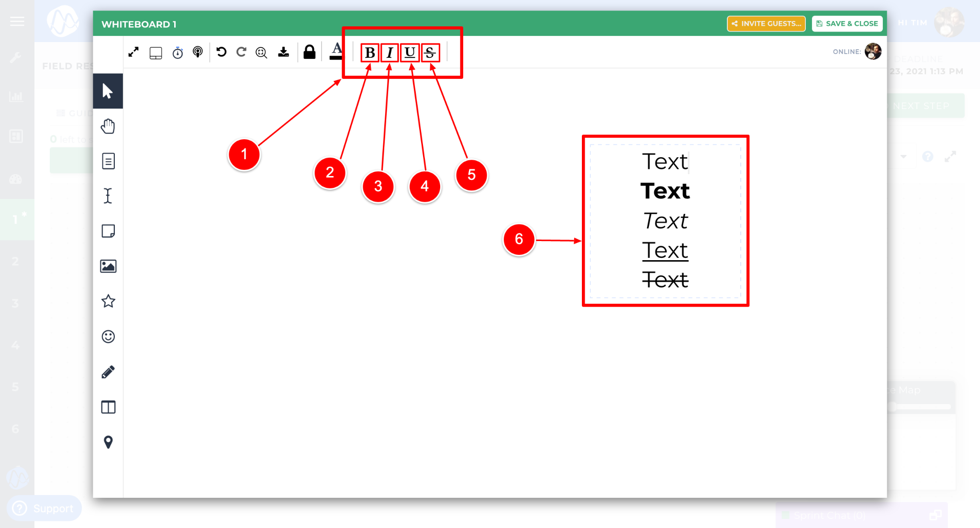Select the pointer arrow tool
Viewport: 980px width, 528px height.
[x=108, y=91]
